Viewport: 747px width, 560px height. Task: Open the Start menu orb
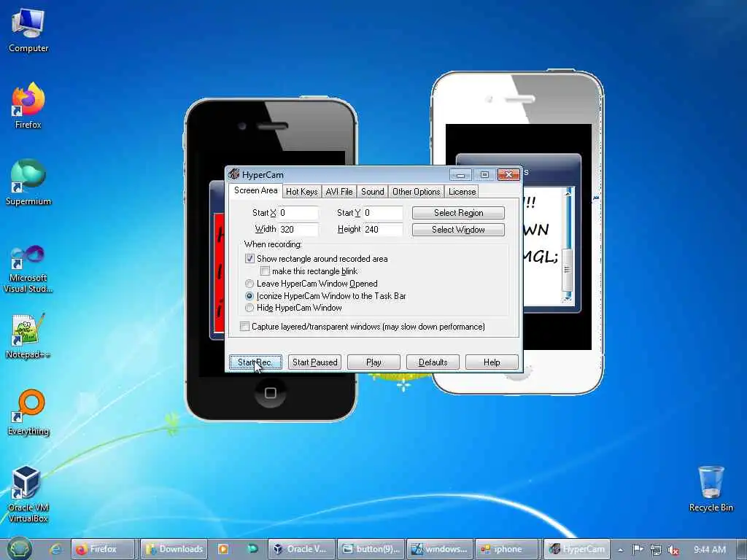tap(19, 548)
